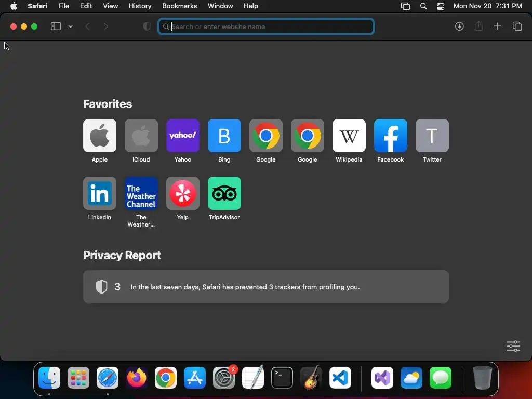Open the privacy report shield in toolbar
The width and height of the screenshot is (532, 399).
(x=147, y=26)
